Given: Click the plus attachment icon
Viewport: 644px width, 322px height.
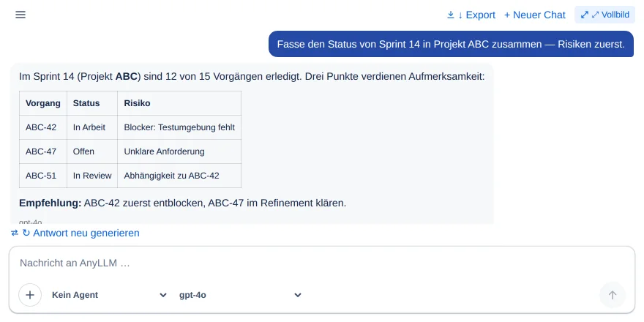Looking at the screenshot, I should click(x=30, y=295).
